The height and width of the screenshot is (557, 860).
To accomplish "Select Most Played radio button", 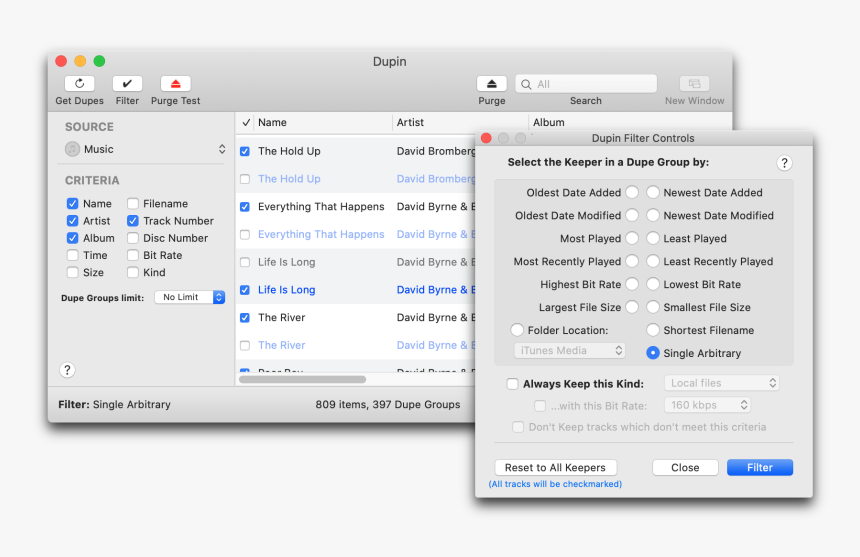I will pos(632,238).
